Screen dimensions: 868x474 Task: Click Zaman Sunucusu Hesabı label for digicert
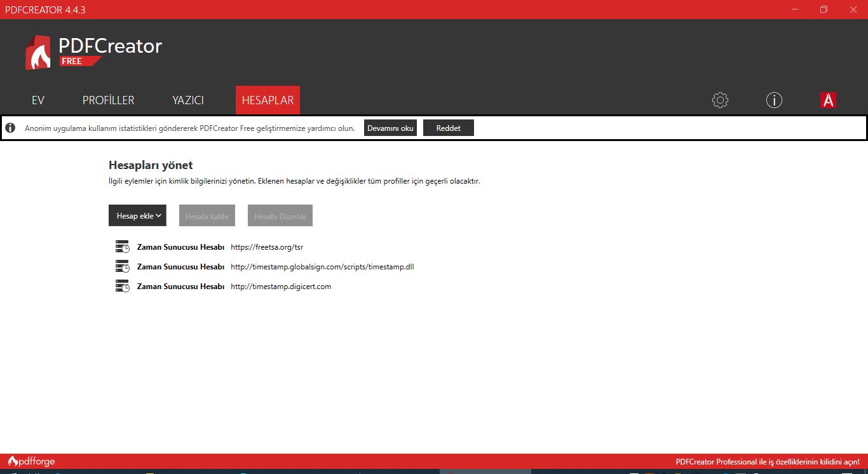click(x=180, y=287)
